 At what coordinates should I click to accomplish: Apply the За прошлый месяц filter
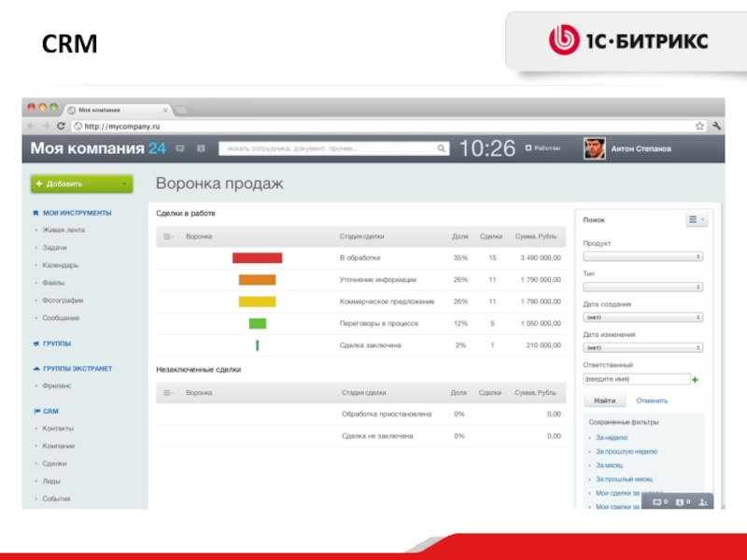(x=624, y=479)
